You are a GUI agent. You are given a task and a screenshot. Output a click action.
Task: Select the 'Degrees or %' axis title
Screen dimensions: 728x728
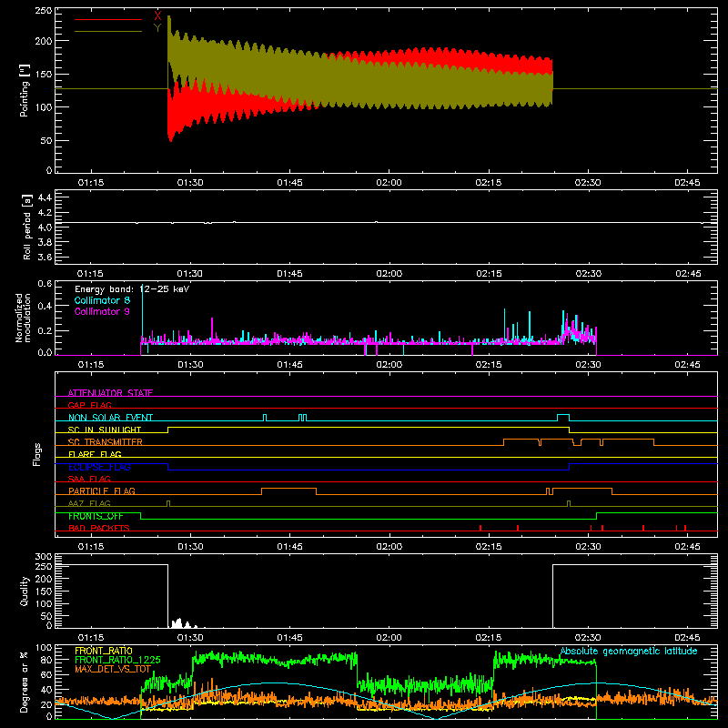coord(24,682)
